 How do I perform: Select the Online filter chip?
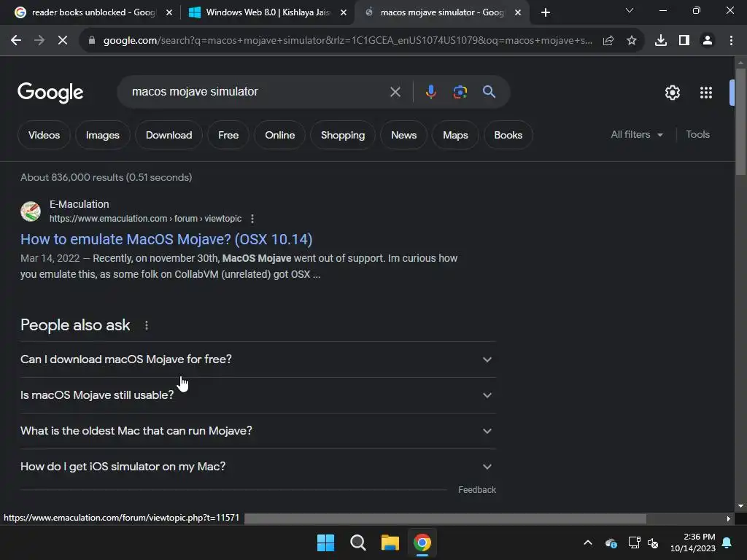pyautogui.click(x=279, y=135)
